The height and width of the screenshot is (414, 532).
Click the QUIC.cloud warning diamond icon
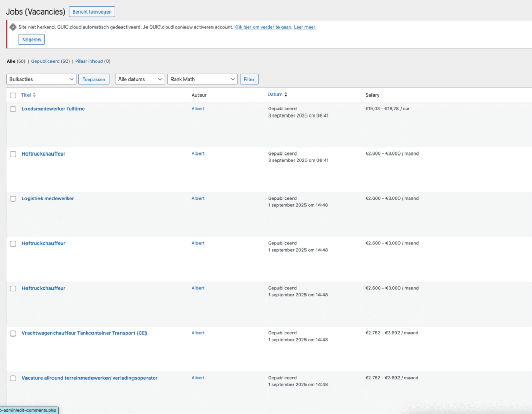pyautogui.click(x=13, y=27)
